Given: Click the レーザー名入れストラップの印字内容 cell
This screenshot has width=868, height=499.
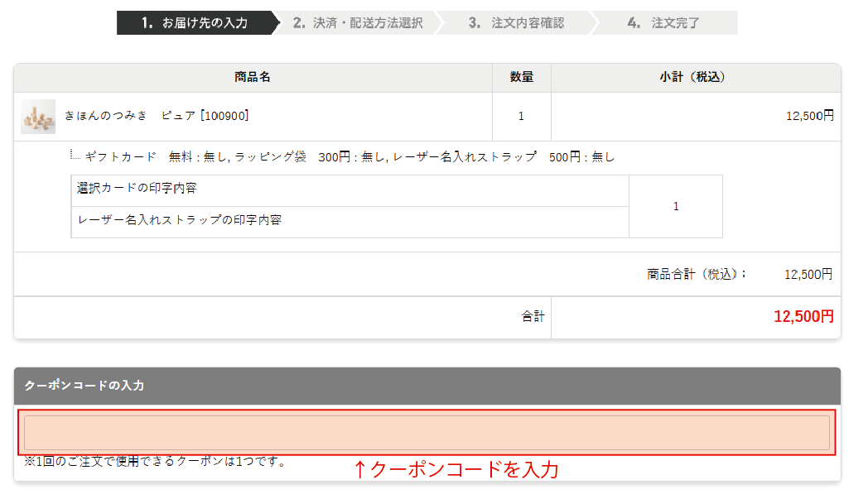Looking at the screenshot, I should pos(180,220).
